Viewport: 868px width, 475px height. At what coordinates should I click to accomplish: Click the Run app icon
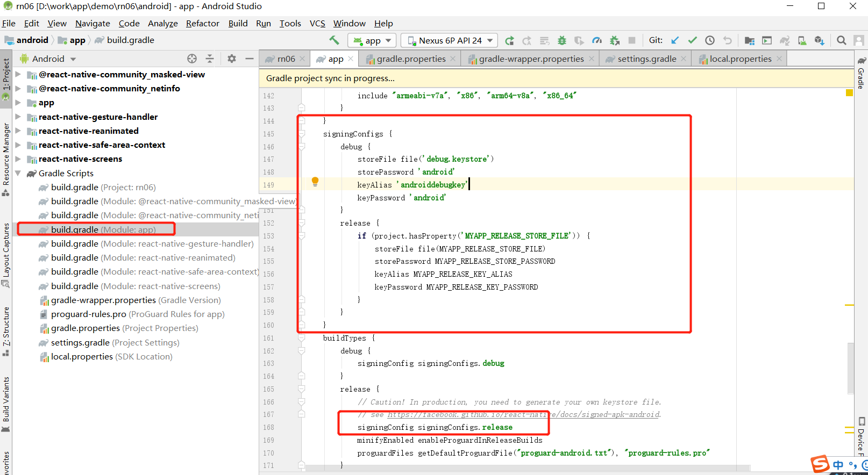click(x=510, y=40)
